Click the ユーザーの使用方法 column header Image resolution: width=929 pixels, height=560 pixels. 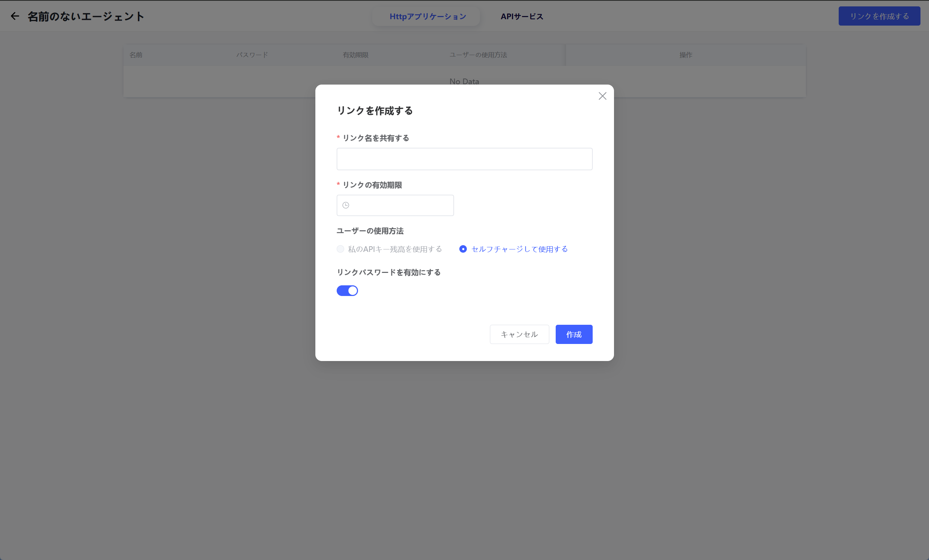(x=478, y=55)
